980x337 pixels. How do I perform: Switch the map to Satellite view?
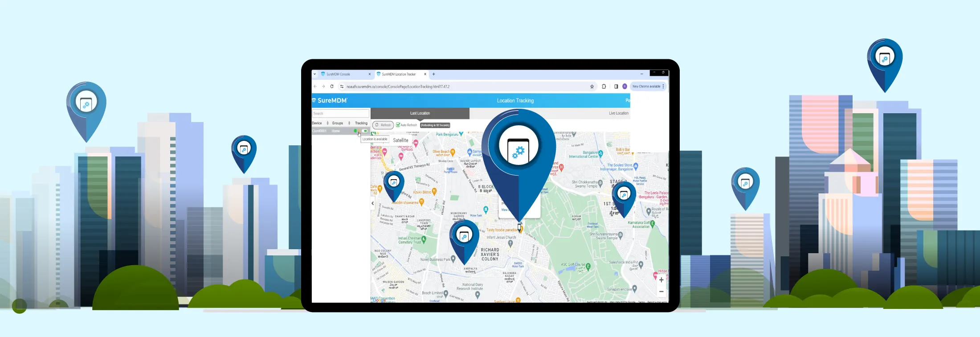tap(400, 140)
